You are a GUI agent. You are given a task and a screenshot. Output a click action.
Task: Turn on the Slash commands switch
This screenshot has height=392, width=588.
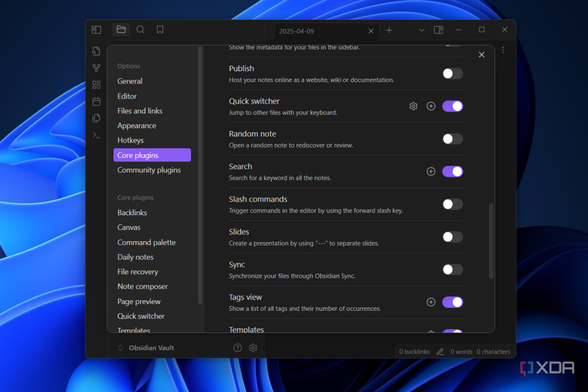452,204
